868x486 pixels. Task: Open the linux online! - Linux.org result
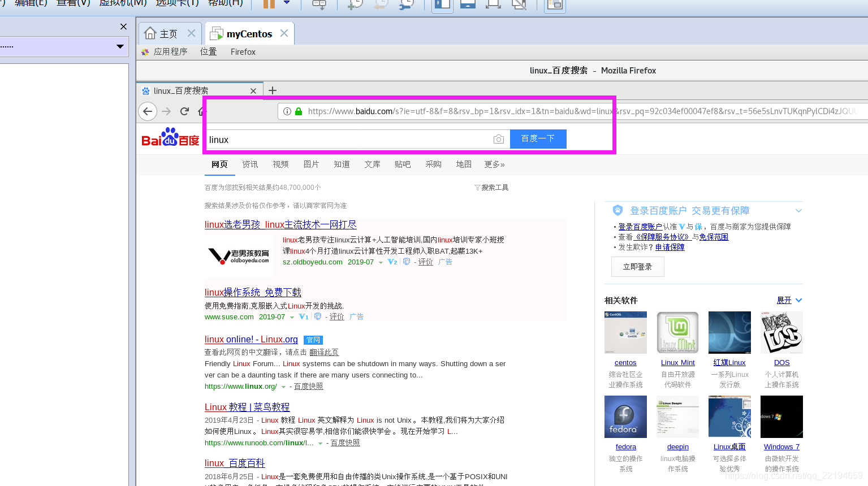tap(251, 340)
